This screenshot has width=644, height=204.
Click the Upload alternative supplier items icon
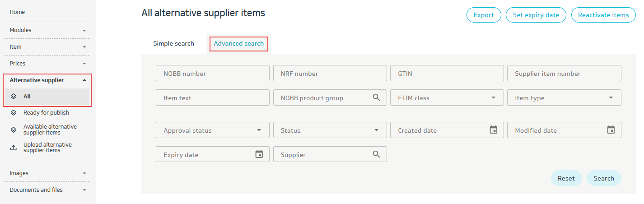point(14,148)
